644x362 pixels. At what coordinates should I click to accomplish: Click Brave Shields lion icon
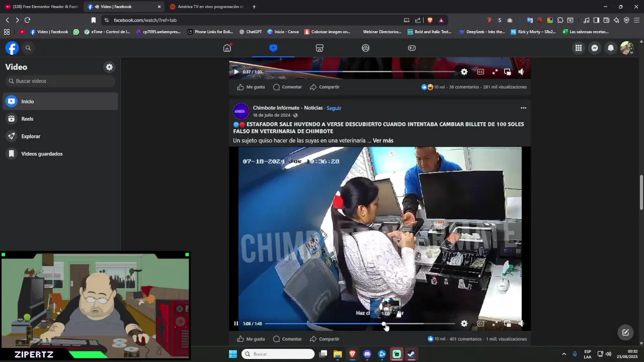point(430,20)
